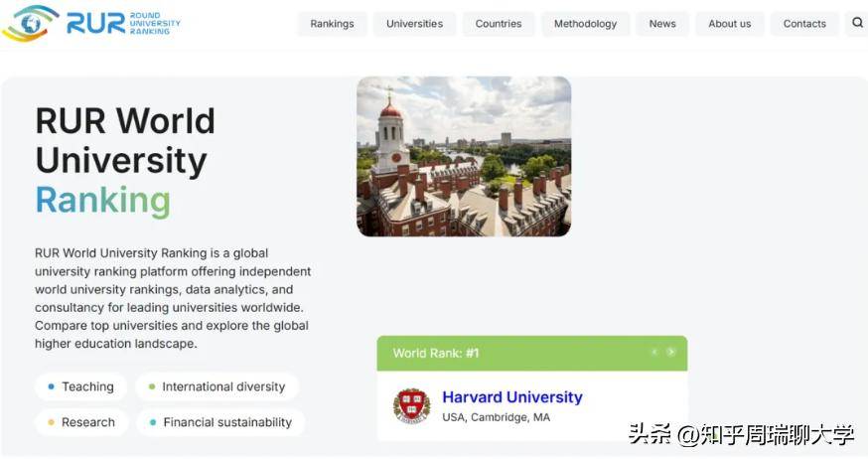Select the International diversity pill
The width and height of the screenshot is (868, 459).
point(217,386)
